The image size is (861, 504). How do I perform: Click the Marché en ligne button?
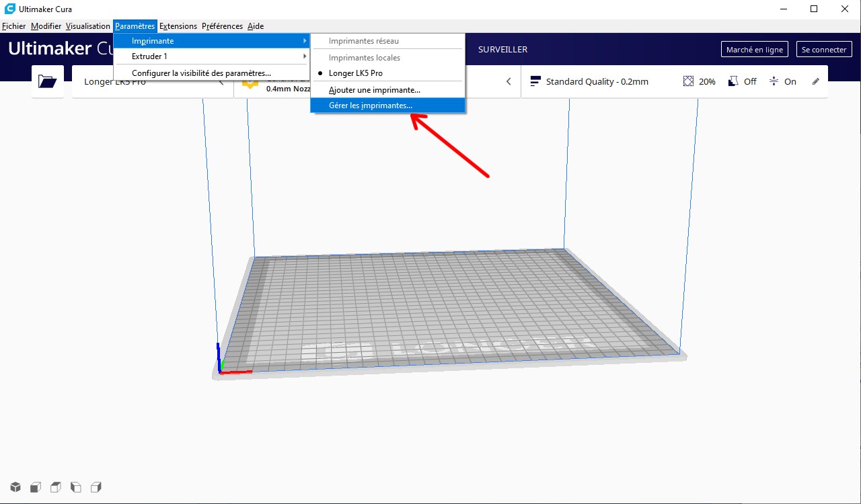tap(755, 50)
